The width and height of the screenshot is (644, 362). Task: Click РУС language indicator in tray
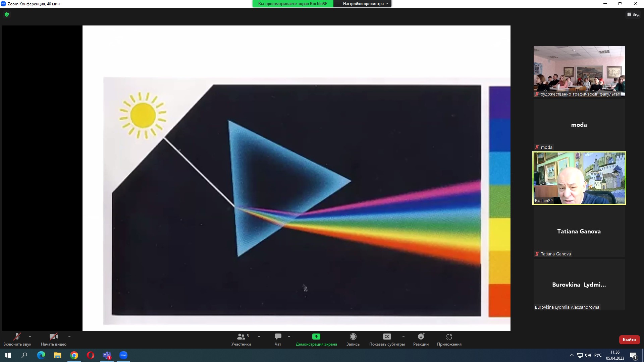(x=598, y=355)
